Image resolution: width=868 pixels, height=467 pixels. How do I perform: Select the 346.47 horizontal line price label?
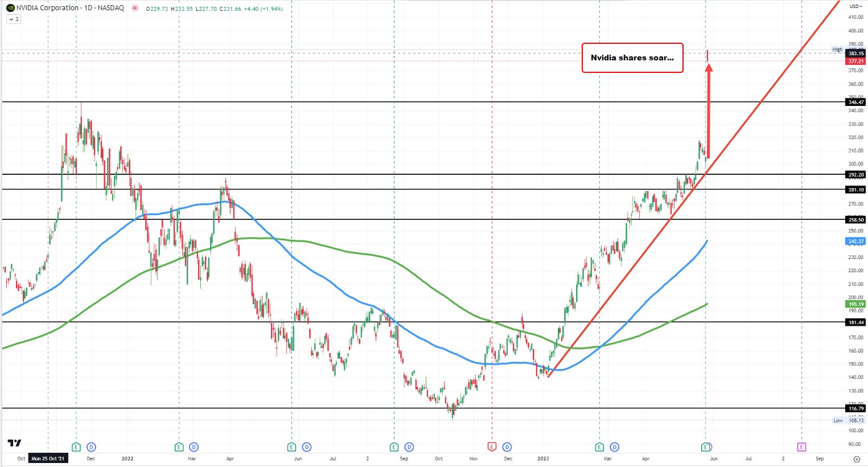856,103
